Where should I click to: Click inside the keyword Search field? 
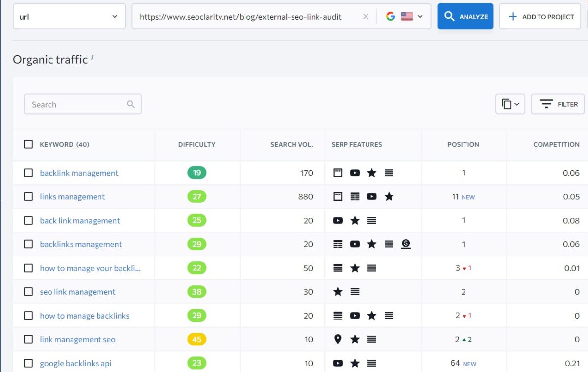73,104
